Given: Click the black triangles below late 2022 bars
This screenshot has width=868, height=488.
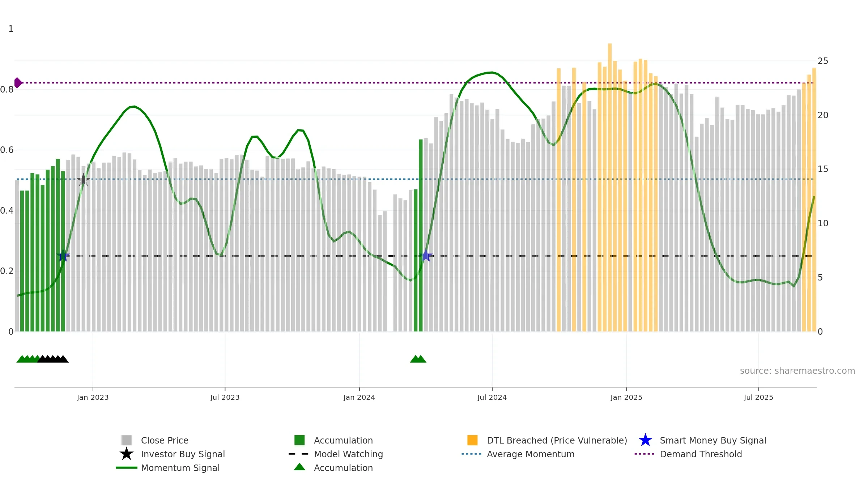Looking at the screenshot, I should [x=53, y=359].
